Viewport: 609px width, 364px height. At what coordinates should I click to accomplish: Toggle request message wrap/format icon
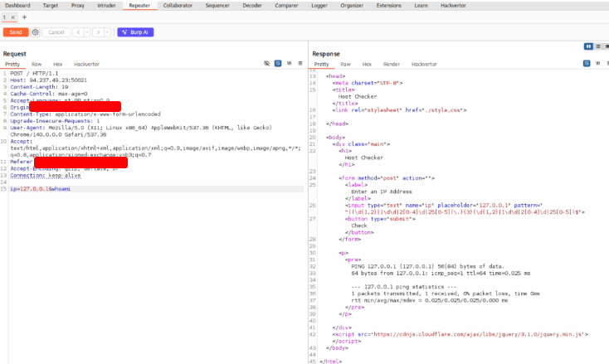277,63
